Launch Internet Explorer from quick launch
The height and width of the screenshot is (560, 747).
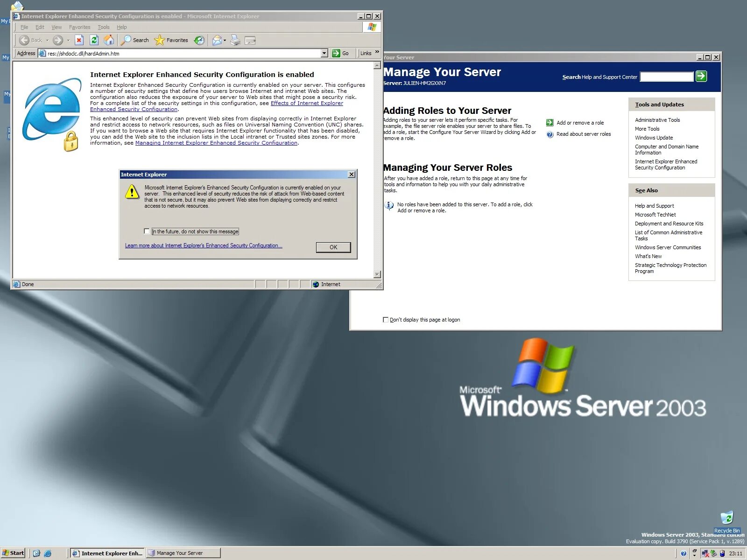tap(48, 553)
